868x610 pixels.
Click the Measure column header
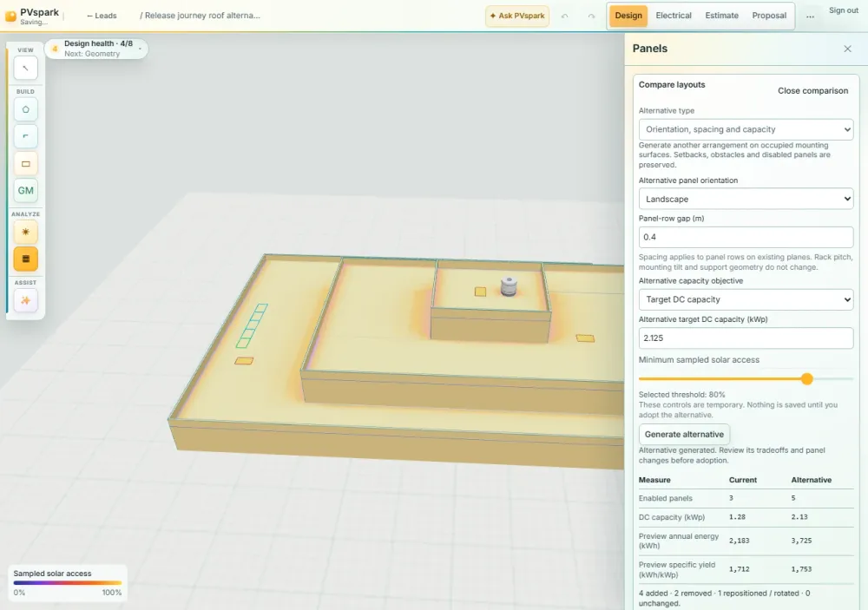(654, 480)
